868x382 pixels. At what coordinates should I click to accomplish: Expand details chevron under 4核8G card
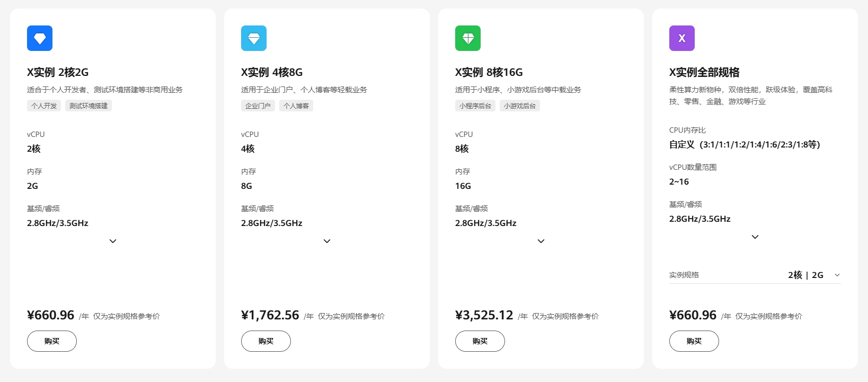[327, 241]
